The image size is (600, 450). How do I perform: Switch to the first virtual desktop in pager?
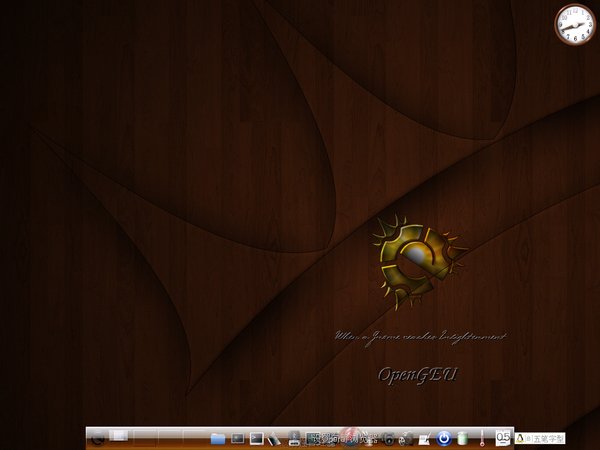click(x=119, y=438)
